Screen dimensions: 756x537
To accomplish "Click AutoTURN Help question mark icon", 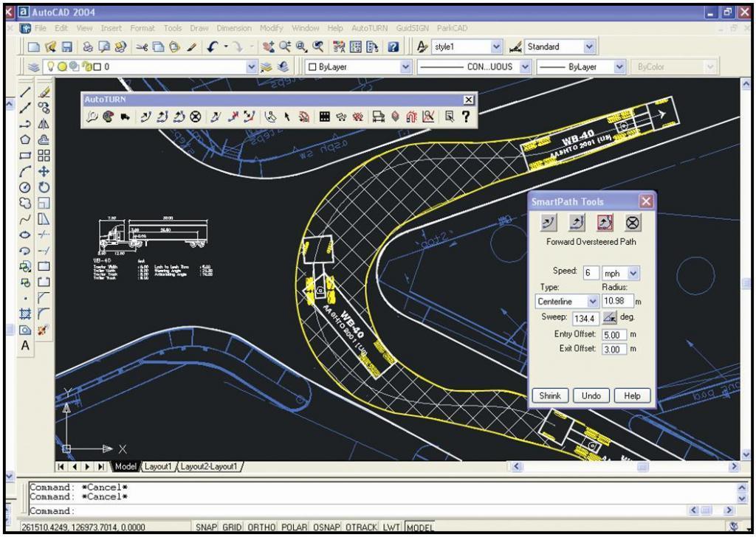I will tap(466, 116).
